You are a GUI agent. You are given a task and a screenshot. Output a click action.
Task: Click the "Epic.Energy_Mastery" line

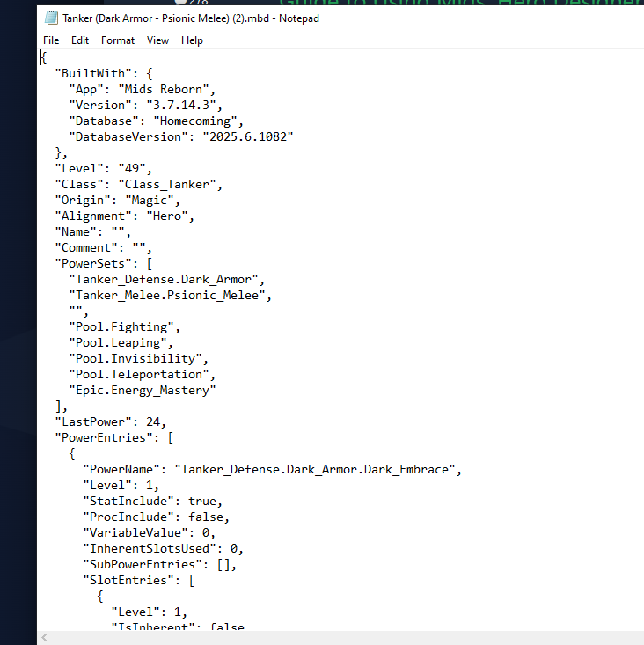click(x=143, y=391)
